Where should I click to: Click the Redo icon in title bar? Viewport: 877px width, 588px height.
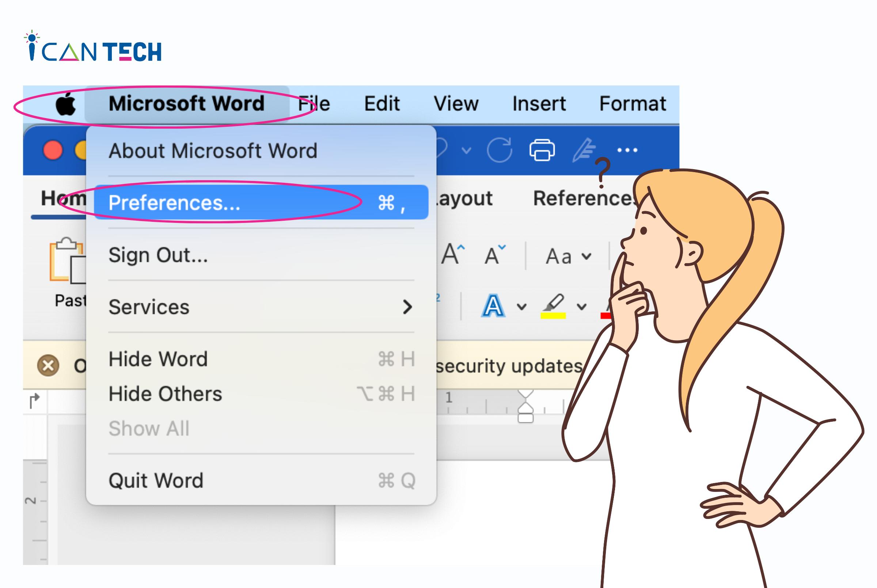pos(500,150)
